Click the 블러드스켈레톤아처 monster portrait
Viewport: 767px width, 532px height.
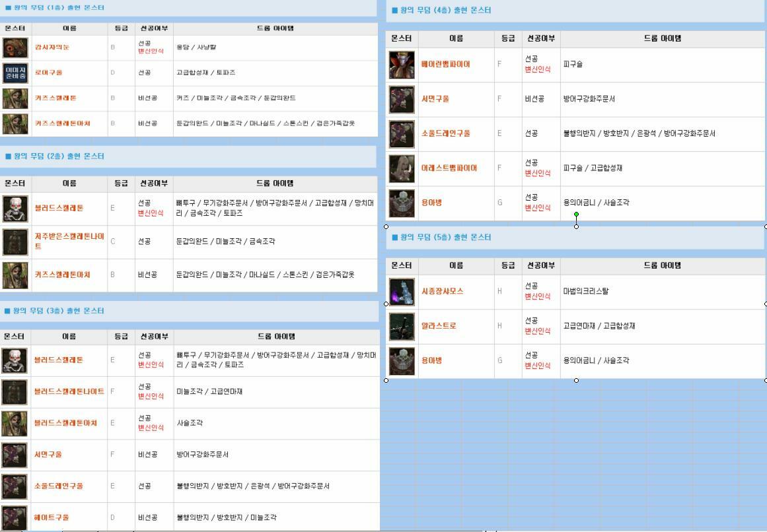[x=15, y=423]
